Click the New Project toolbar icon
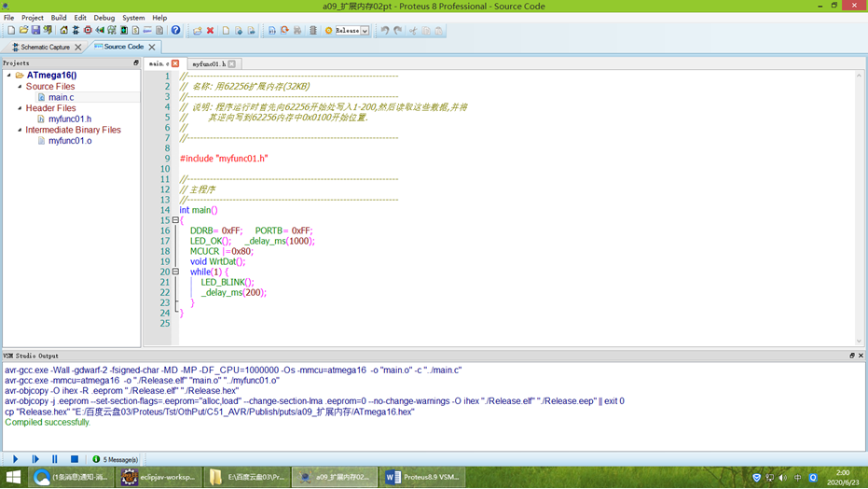868x489 pixels. point(10,31)
